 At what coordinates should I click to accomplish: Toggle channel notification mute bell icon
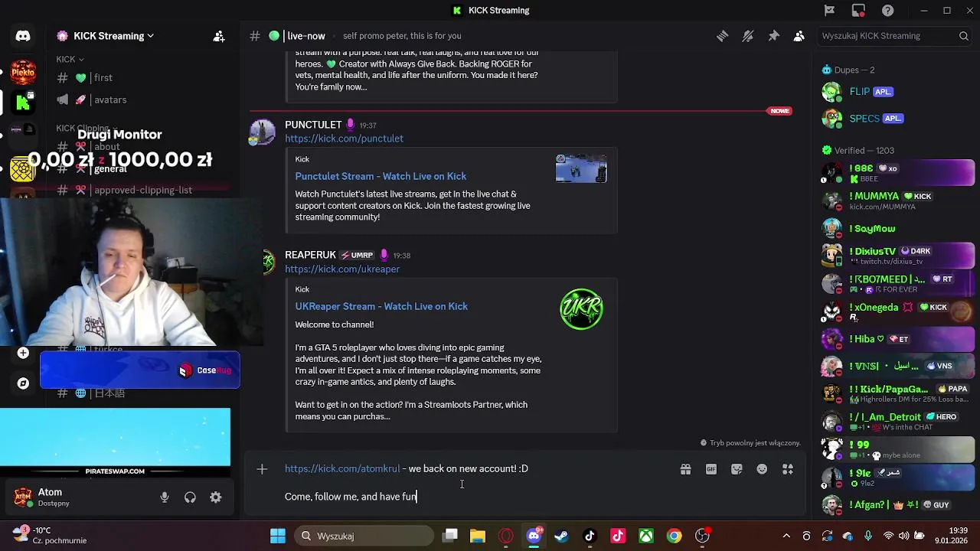[x=748, y=36]
